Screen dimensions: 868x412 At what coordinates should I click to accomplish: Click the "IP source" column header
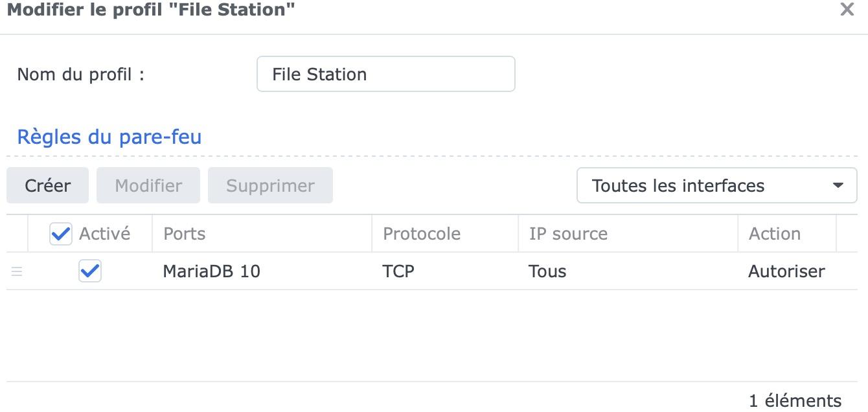[x=568, y=234]
